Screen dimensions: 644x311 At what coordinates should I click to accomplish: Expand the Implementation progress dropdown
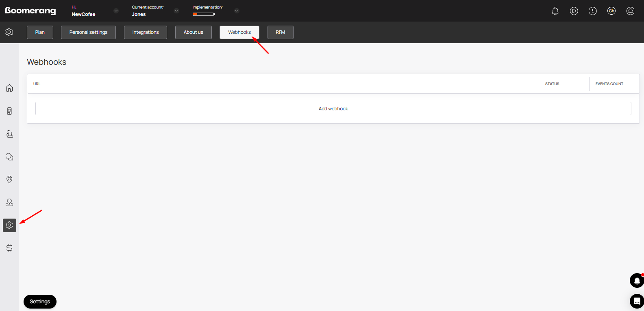[237, 11]
